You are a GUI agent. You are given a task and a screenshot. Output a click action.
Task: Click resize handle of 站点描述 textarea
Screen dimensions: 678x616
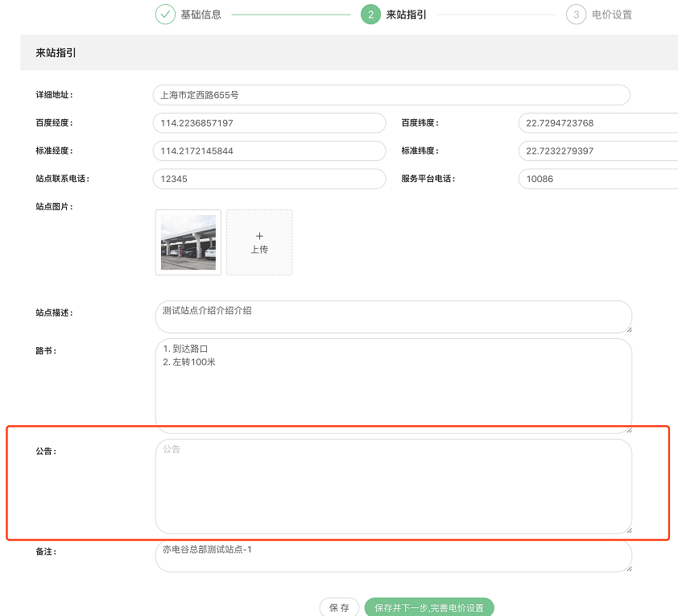[x=627, y=328]
